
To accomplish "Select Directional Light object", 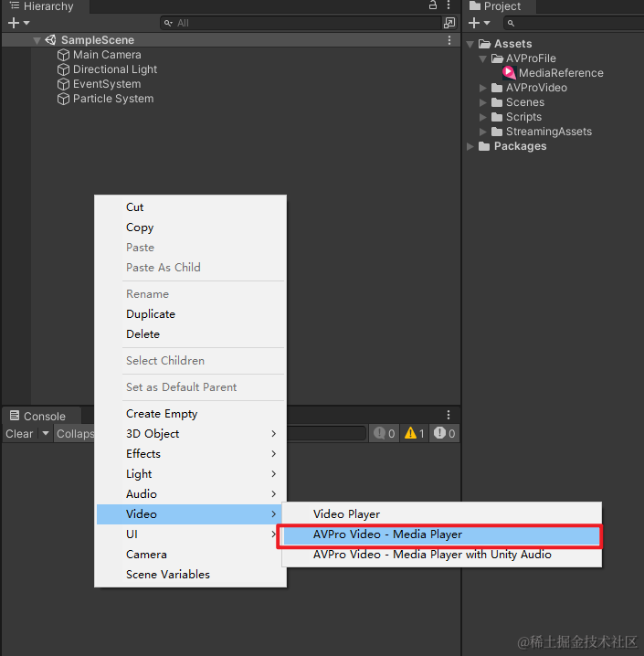I will click(x=115, y=69).
